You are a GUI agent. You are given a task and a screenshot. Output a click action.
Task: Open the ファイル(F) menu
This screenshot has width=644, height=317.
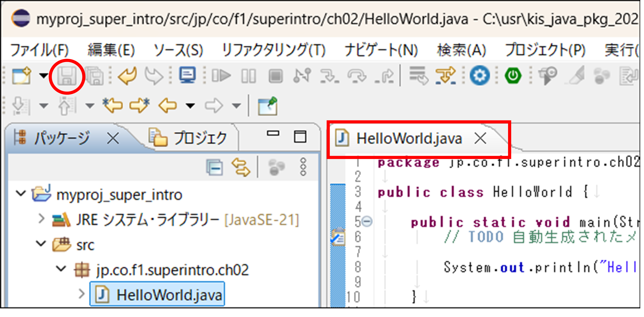point(39,50)
